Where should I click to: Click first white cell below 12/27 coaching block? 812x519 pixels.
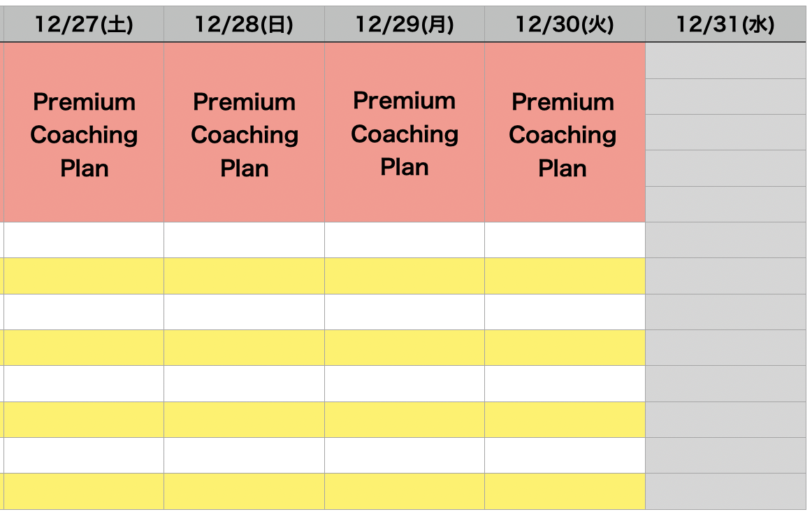(84, 240)
